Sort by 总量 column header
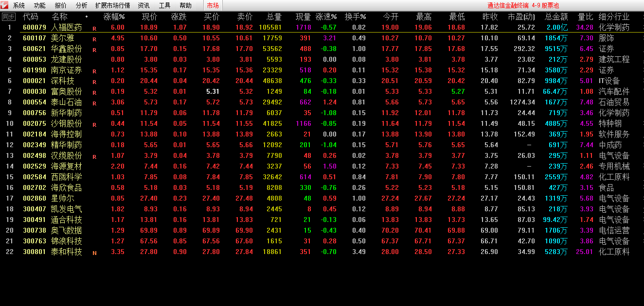 [x=274, y=17]
